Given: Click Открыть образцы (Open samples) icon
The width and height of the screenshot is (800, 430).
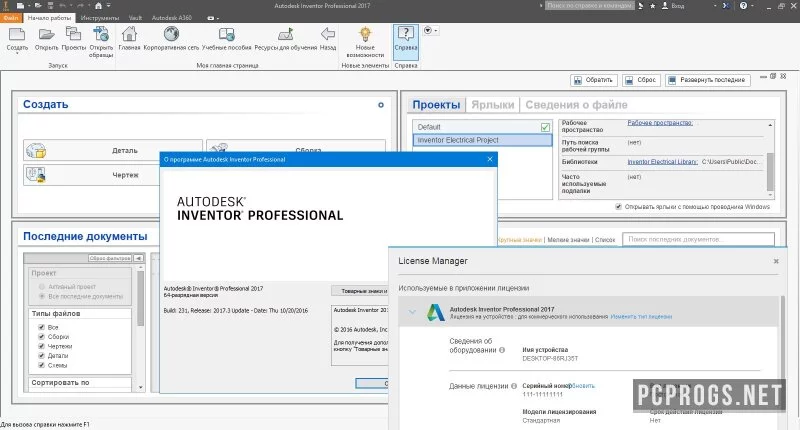Looking at the screenshot, I should [101, 34].
